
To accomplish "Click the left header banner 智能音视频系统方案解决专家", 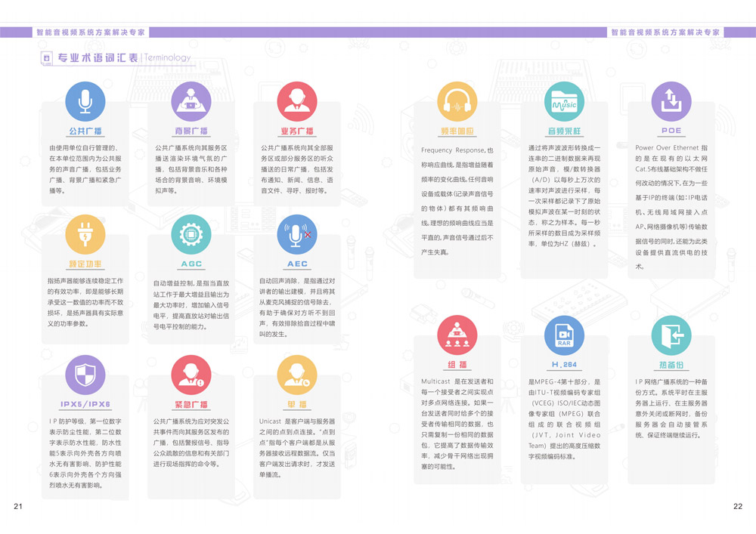I will pos(90,32).
